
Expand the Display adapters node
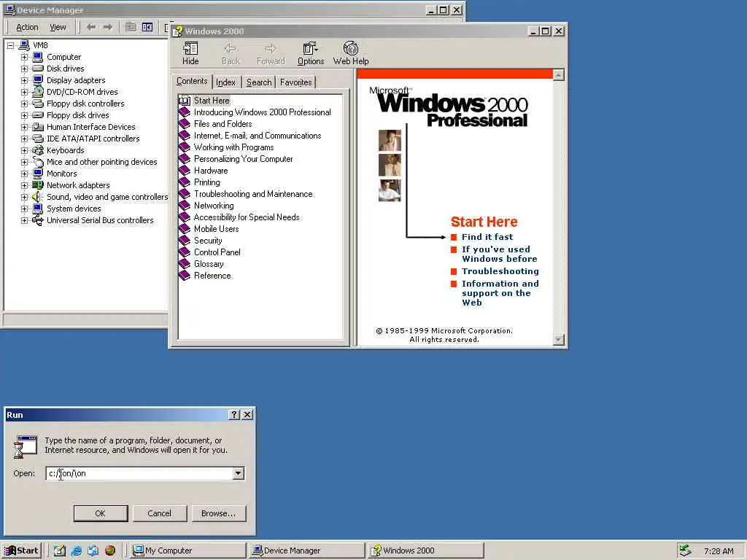[24, 80]
